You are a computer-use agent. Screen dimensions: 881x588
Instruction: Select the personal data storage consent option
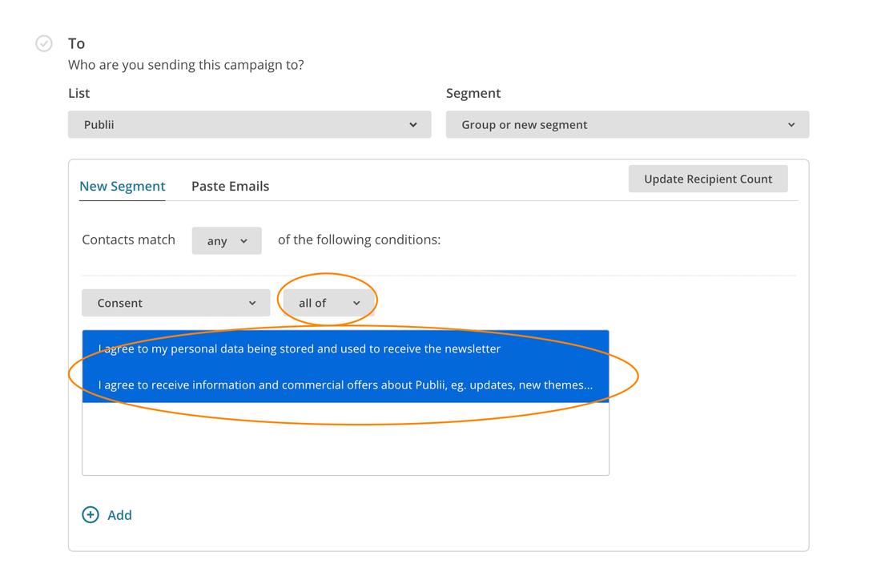[x=299, y=349]
